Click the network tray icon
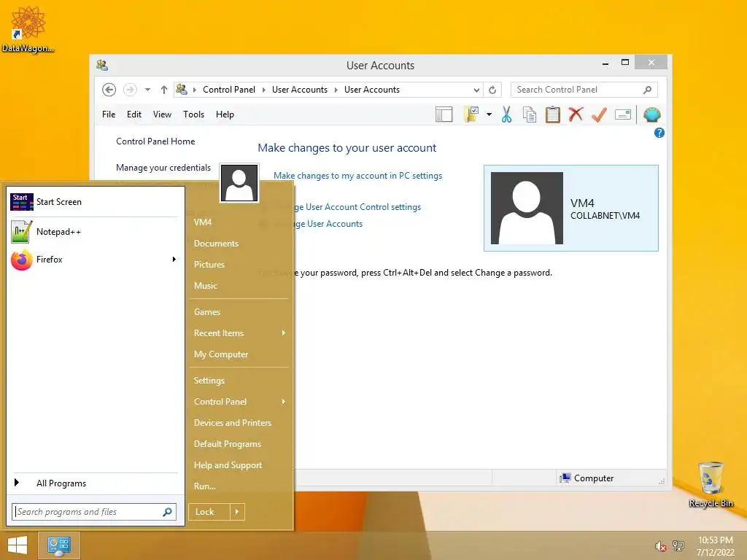 [x=678, y=546]
